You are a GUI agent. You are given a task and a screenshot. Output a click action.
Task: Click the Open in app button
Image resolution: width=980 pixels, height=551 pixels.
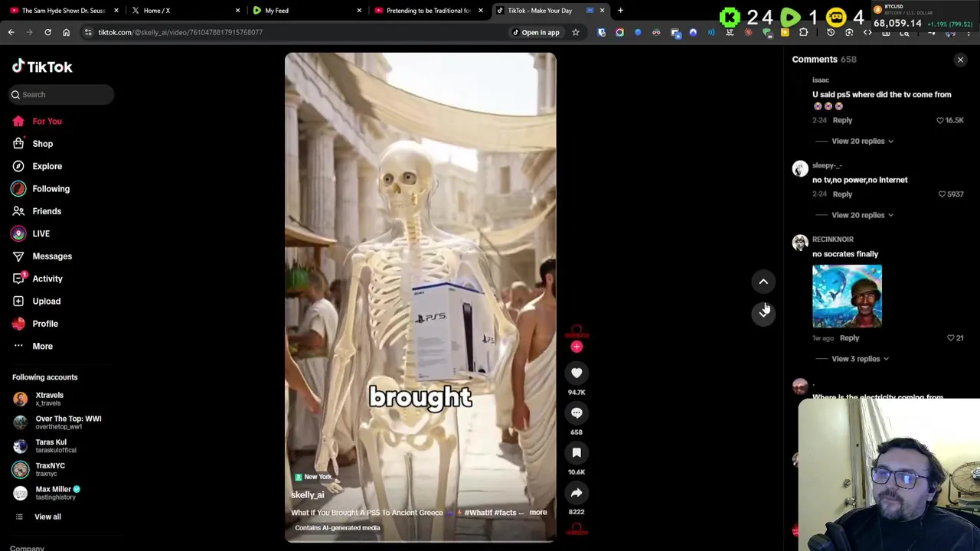coord(536,32)
